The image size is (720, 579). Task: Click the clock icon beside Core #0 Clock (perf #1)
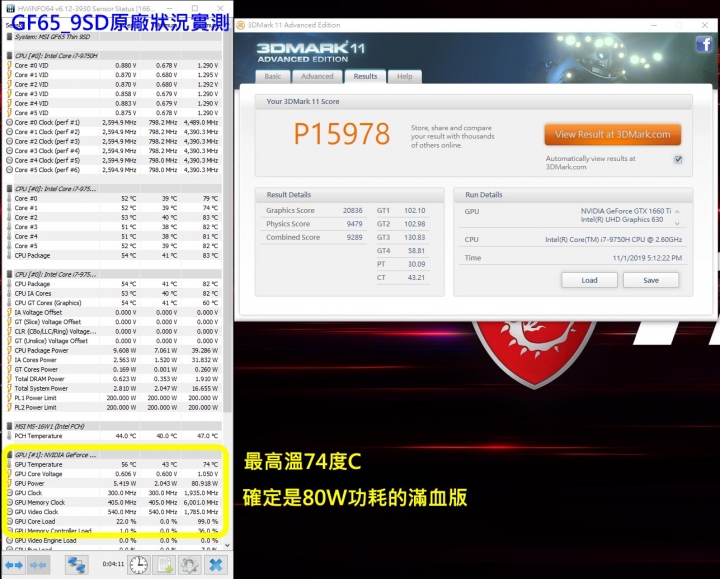pyautogui.click(x=9, y=122)
